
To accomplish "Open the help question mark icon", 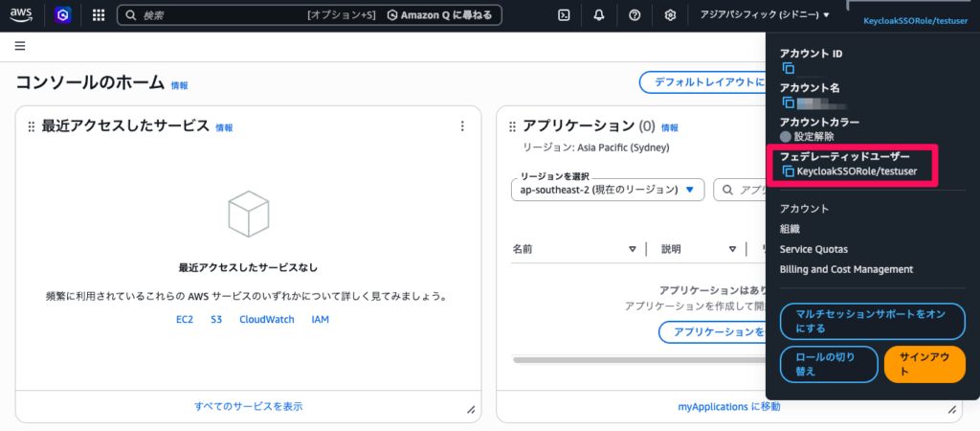I will tap(635, 15).
